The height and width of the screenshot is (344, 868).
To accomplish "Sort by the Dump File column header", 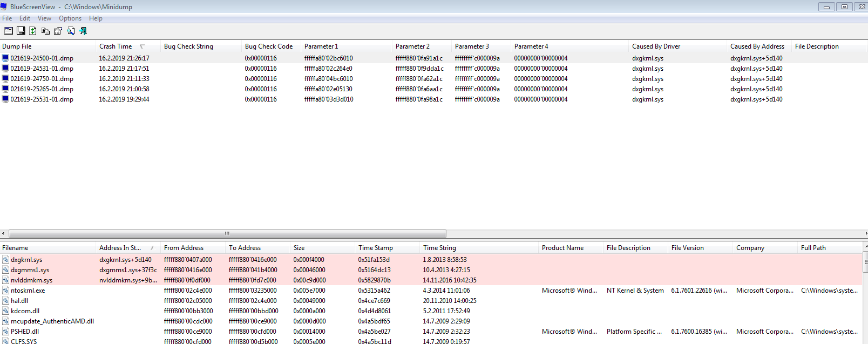I will (48, 46).
